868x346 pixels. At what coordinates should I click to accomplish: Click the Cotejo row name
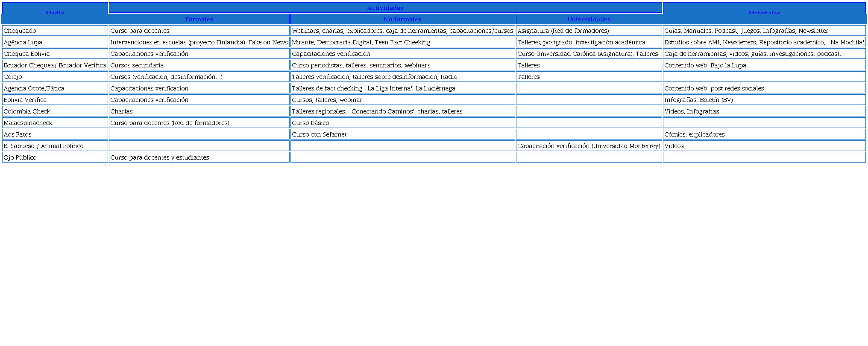coord(55,77)
